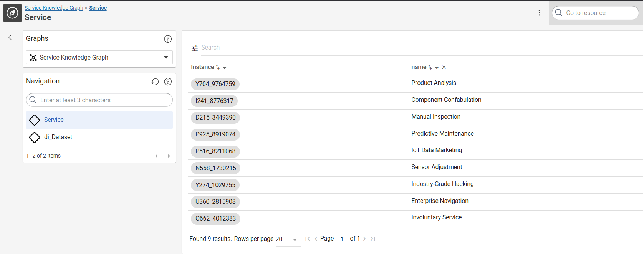
Task: Open the rows per page dropdown
Action: click(x=295, y=239)
